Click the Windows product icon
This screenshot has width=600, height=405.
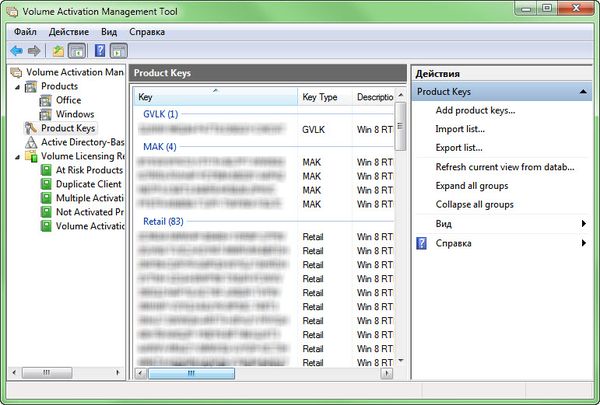tap(46, 114)
